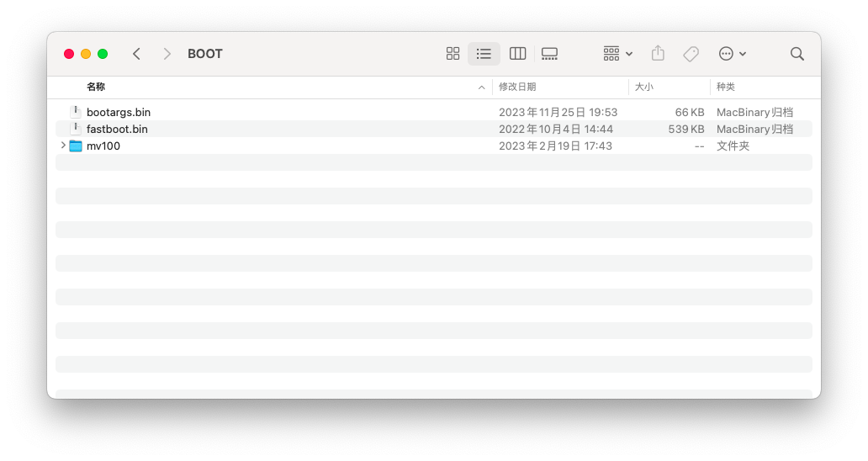This screenshot has height=461, width=868.
Task: Sort by the 大小 column header
Action: (643, 87)
